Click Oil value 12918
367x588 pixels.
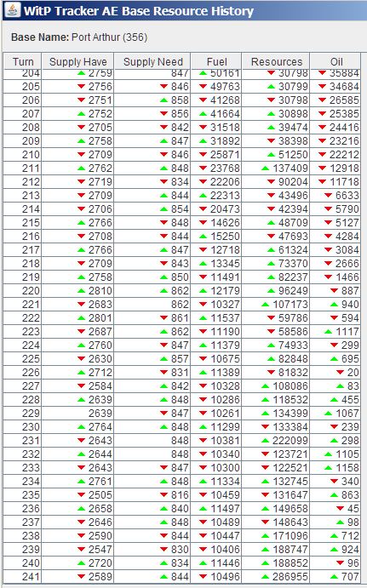click(344, 168)
